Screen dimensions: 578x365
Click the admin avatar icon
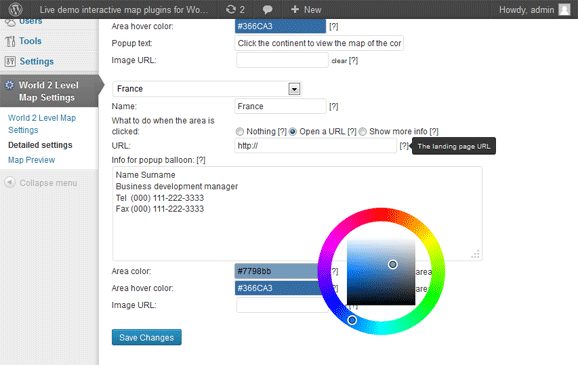click(x=564, y=10)
